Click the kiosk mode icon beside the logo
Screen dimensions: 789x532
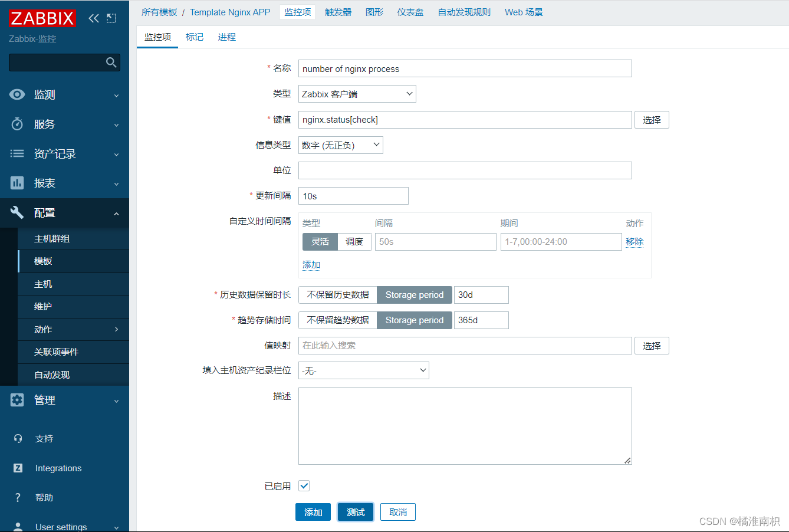click(111, 18)
